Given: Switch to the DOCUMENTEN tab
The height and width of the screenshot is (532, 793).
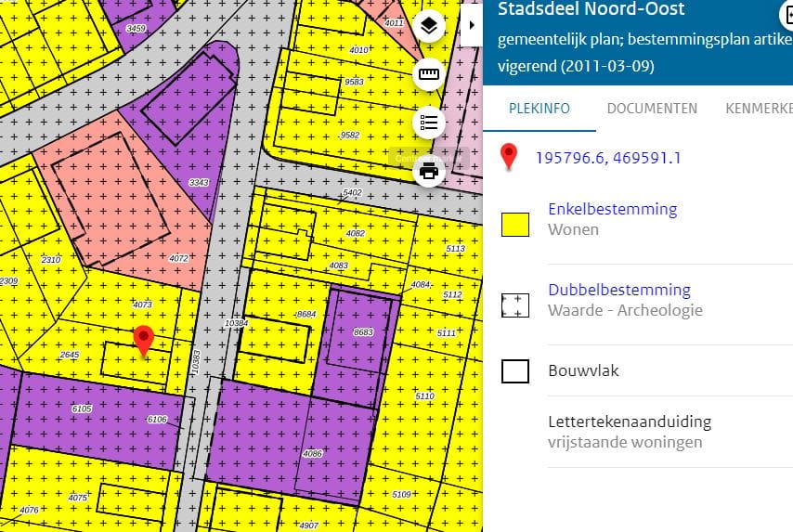Looking at the screenshot, I should [x=652, y=109].
